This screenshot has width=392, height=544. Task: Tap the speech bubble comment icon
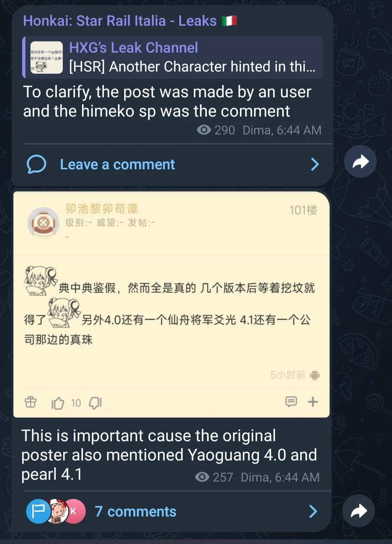click(x=36, y=164)
